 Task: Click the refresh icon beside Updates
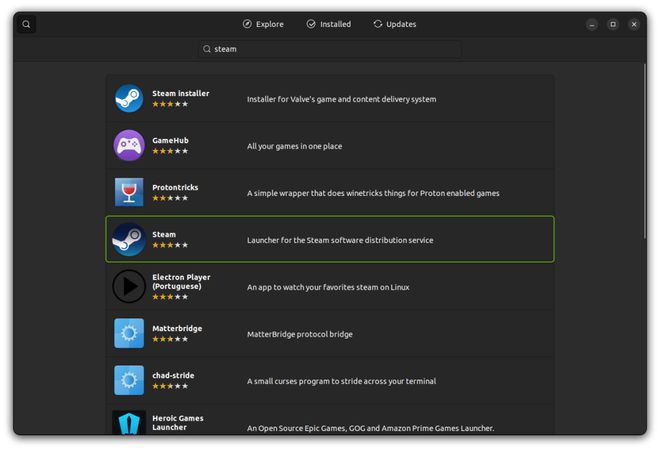[378, 24]
